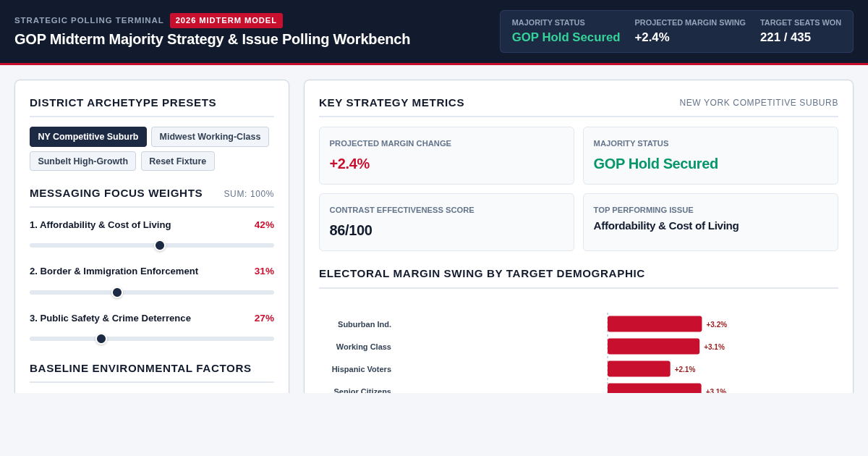Click the 31% border weight value
Screen dimensions: 868x456
(x=264, y=271)
